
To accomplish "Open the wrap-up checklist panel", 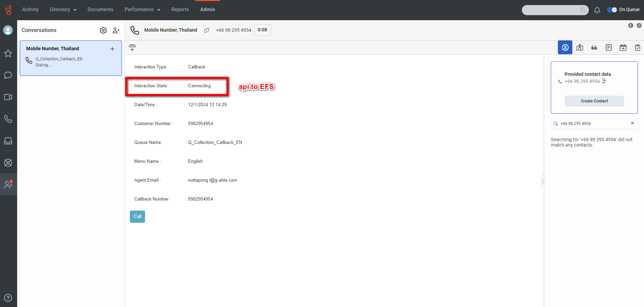I will pos(637,47).
